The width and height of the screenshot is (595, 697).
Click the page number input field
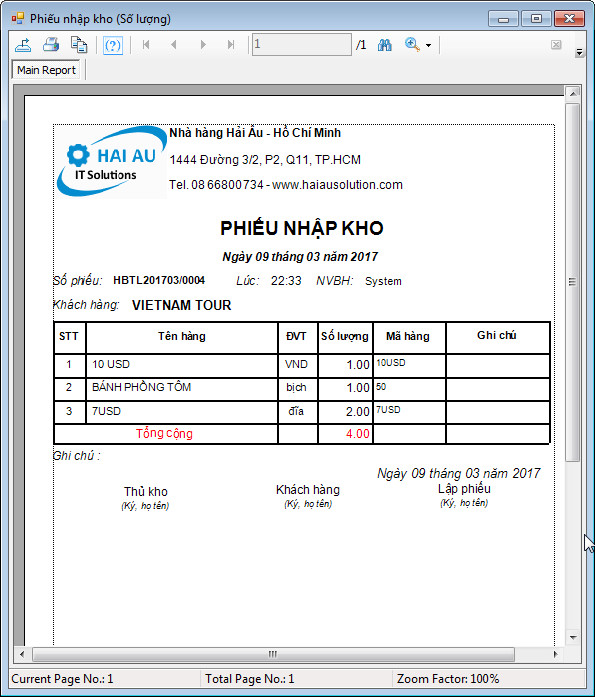click(x=302, y=44)
